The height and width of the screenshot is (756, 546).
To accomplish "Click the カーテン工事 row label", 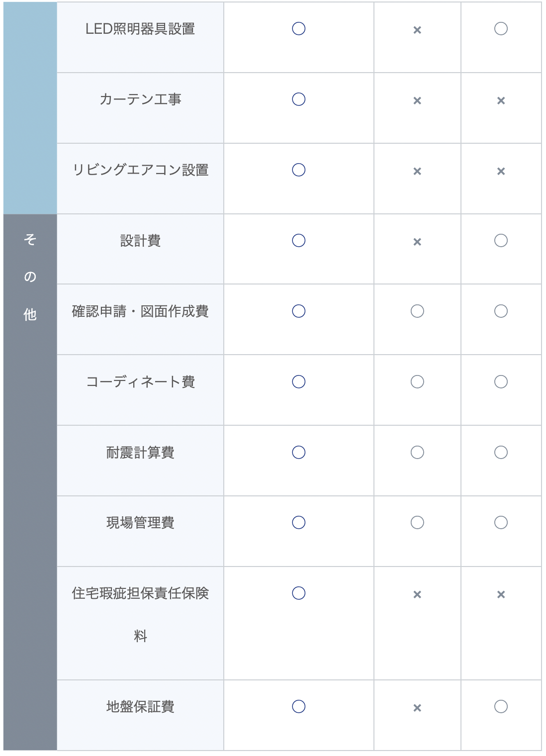I will point(140,100).
